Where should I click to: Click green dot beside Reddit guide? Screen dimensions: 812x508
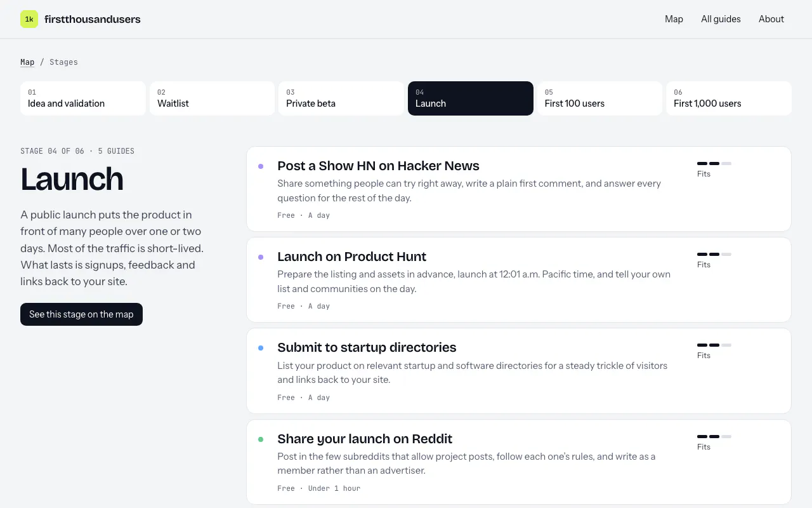coord(261,439)
